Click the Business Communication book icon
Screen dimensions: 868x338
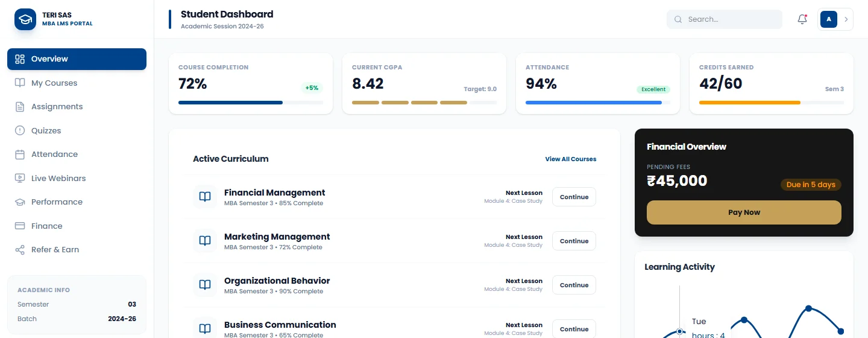tap(205, 329)
